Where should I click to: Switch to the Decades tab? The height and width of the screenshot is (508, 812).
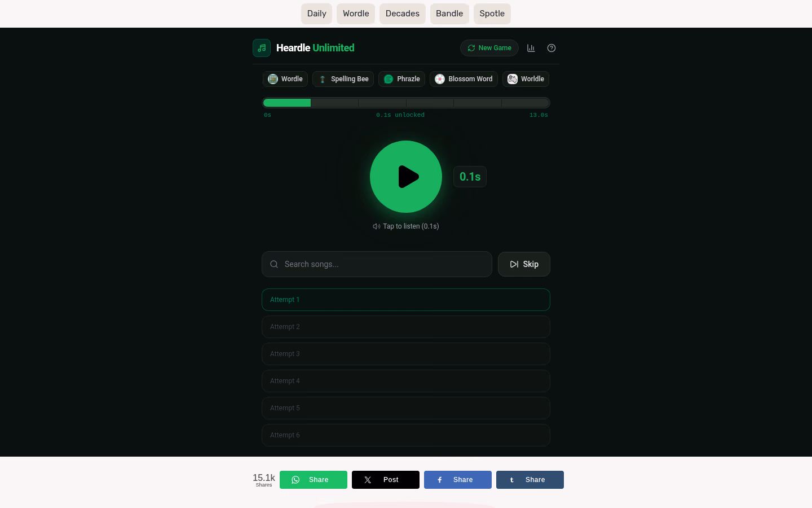click(403, 14)
